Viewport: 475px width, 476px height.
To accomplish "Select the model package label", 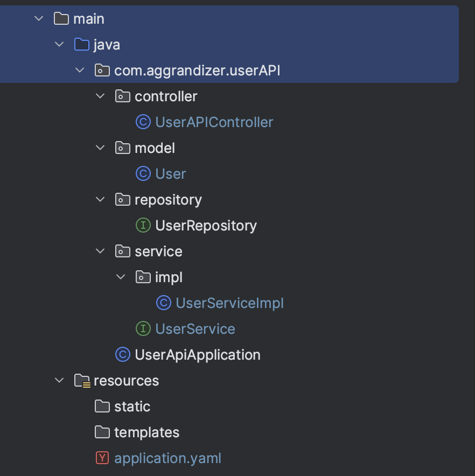I will (155, 148).
